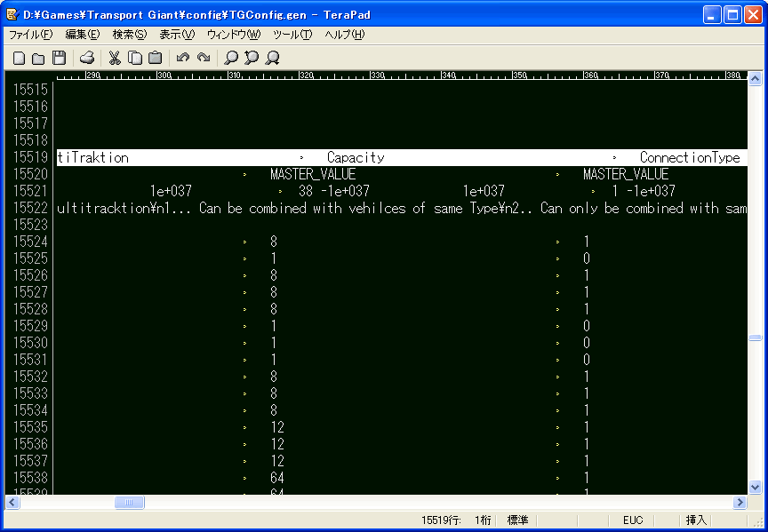Undo the last edit with arrow icon
The image size is (768, 532).
183,59
